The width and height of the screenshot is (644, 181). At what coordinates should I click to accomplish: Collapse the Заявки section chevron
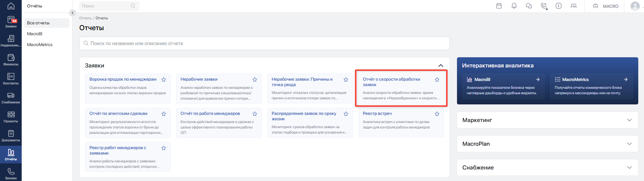point(441,65)
